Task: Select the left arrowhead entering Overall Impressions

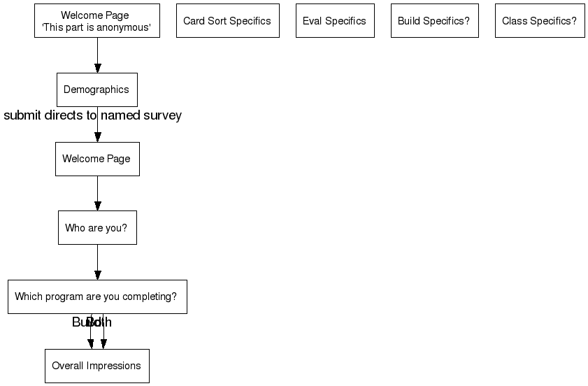Action: 90,343
